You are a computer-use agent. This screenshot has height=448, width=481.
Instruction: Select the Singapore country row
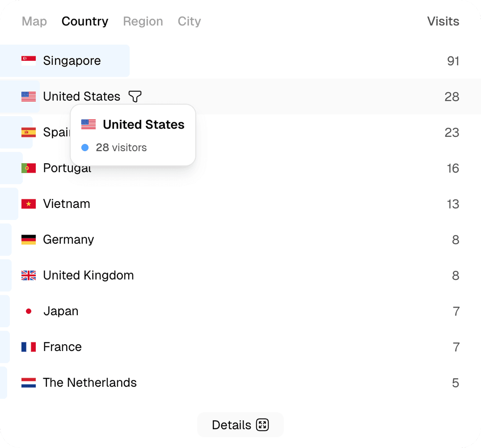click(240, 61)
